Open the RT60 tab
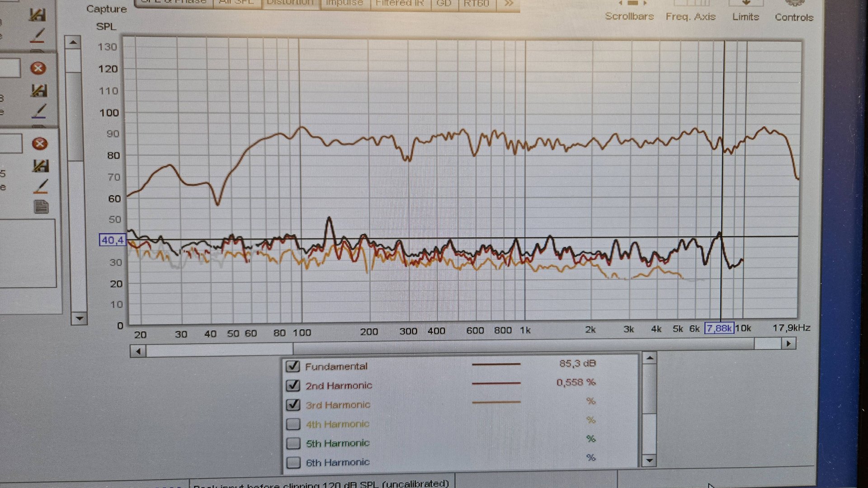 476,4
